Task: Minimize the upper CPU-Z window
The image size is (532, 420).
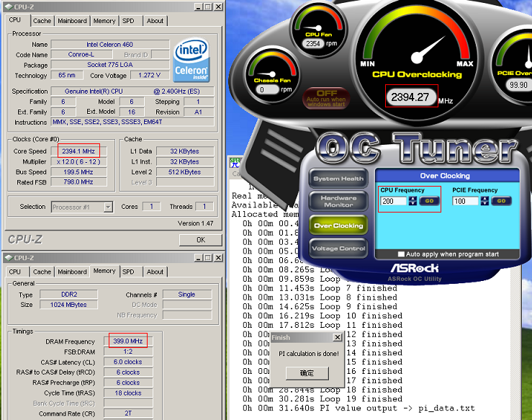Action: [199, 6]
